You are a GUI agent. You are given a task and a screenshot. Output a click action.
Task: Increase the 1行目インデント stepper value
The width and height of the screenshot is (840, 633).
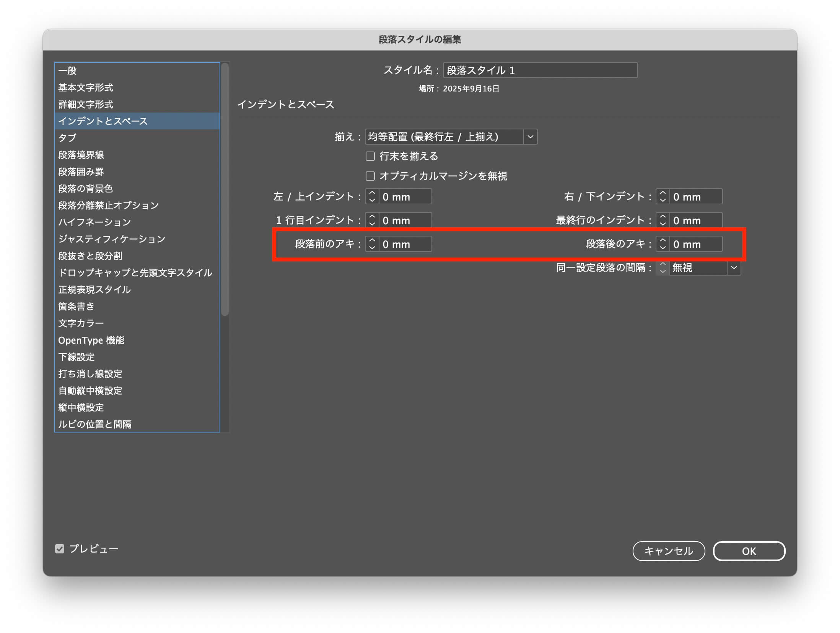click(372, 217)
